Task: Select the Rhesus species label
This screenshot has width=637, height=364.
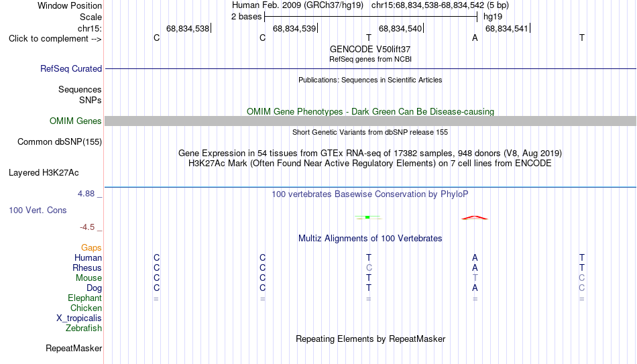Action: pyautogui.click(x=87, y=267)
